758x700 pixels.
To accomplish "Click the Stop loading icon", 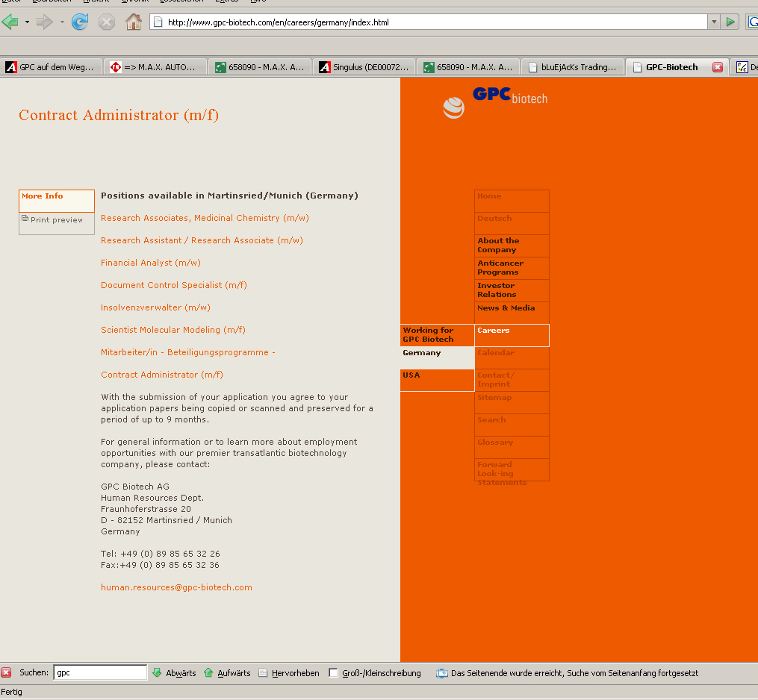I will pyautogui.click(x=106, y=22).
